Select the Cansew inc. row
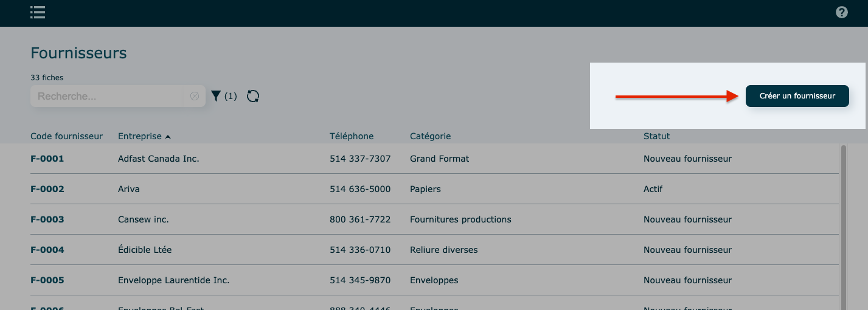868x310 pixels. tap(143, 219)
